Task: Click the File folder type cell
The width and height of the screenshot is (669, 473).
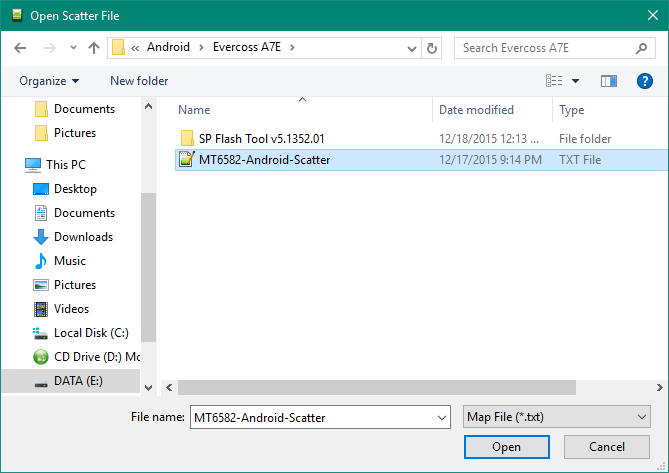Action: click(585, 139)
